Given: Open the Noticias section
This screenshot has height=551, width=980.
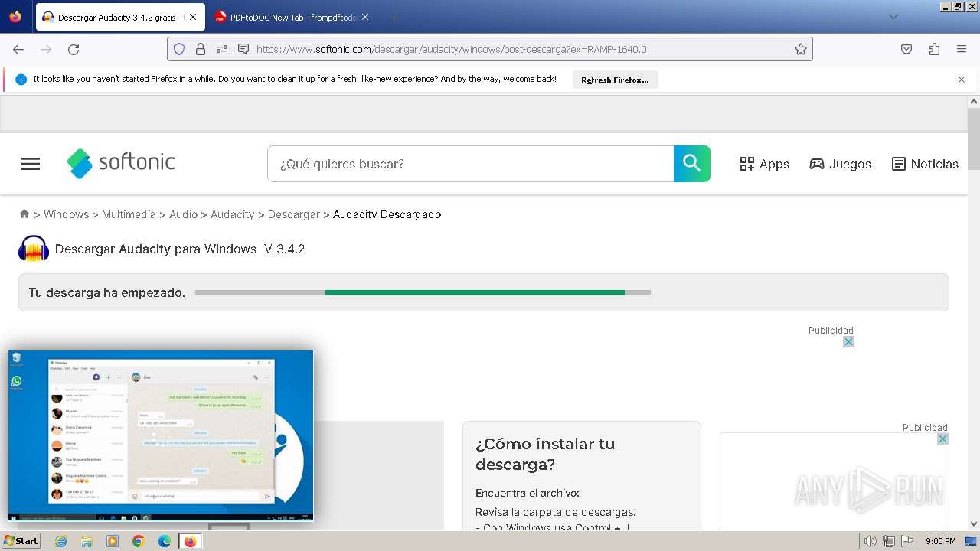Looking at the screenshot, I should tap(925, 164).
